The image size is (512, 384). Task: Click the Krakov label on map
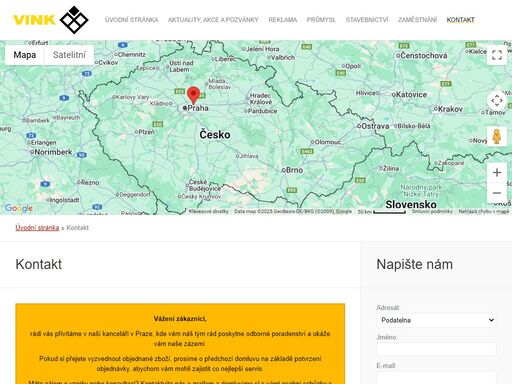coord(450,109)
